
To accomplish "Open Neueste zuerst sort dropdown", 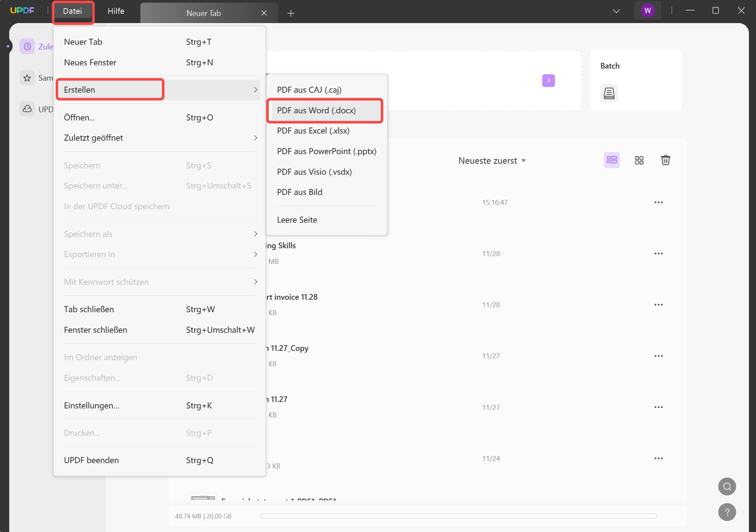I will (492, 161).
